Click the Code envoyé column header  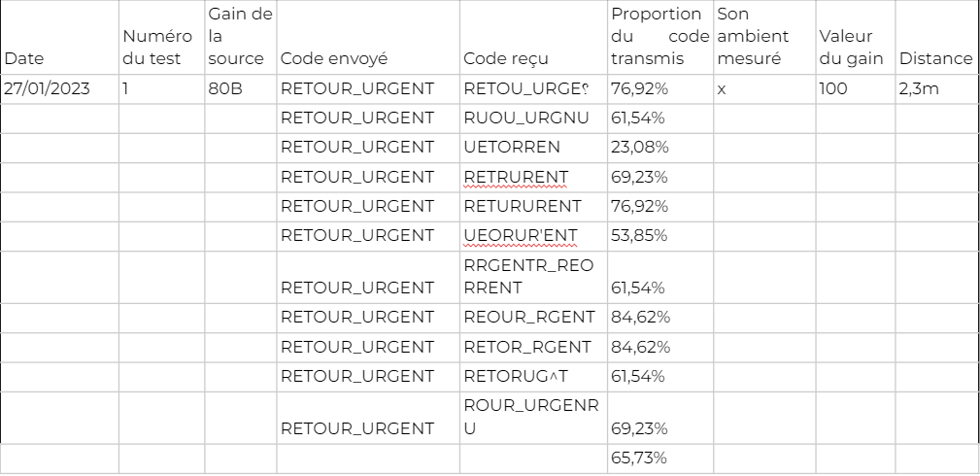[368, 38]
